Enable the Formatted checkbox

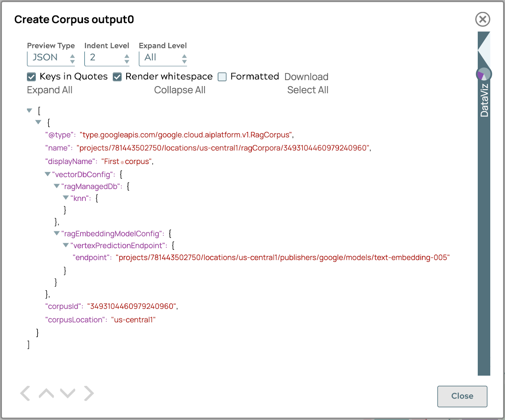click(x=222, y=77)
